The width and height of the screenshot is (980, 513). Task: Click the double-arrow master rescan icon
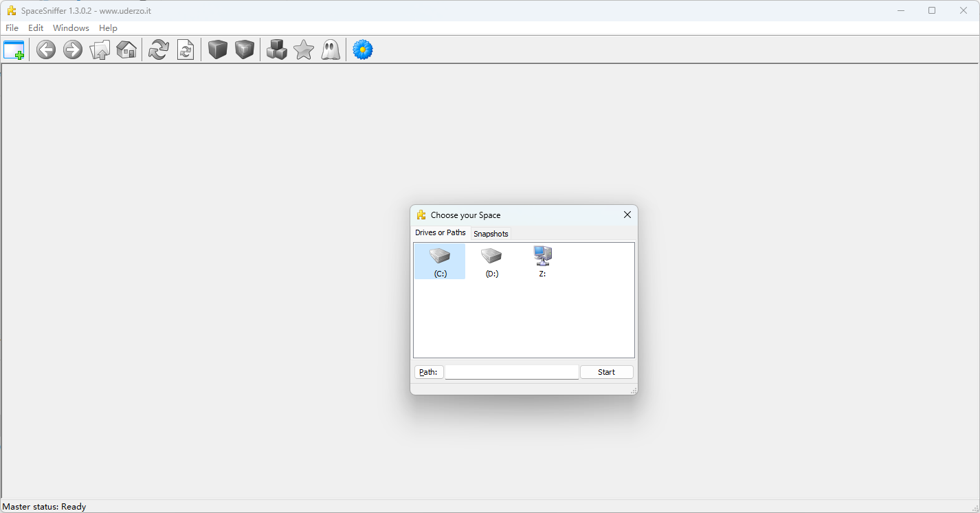tap(159, 50)
